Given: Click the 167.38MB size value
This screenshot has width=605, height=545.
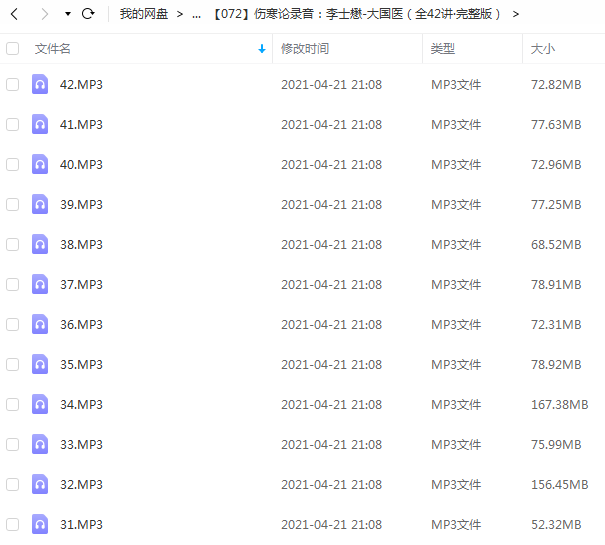Looking at the screenshot, I should [x=559, y=405].
